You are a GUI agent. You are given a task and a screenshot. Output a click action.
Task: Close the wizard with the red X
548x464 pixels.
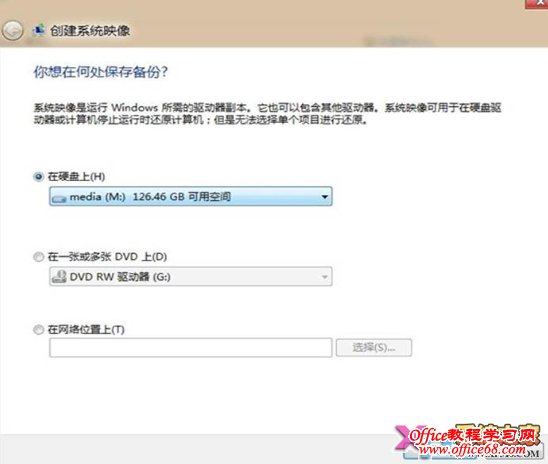pyautogui.click(x=538, y=3)
